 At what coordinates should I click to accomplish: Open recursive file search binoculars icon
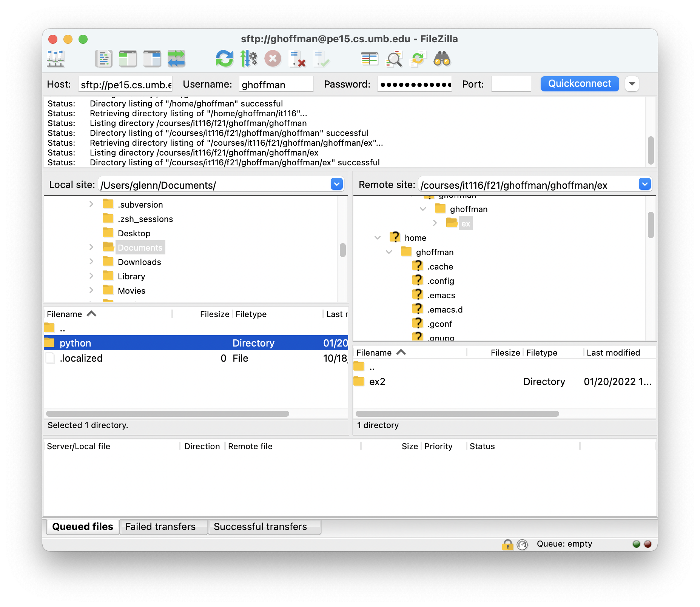442,59
